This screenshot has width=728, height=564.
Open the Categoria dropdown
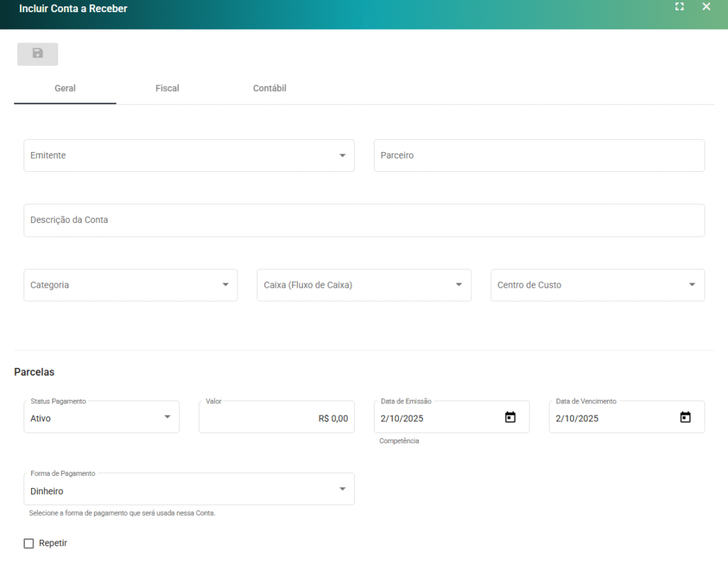tap(225, 285)
